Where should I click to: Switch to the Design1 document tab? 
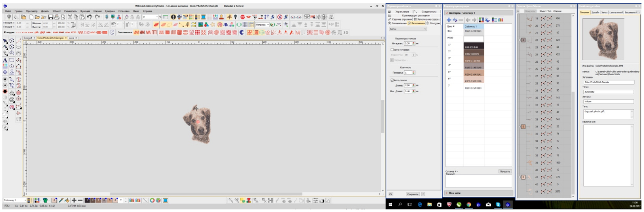tap(28, 37)
